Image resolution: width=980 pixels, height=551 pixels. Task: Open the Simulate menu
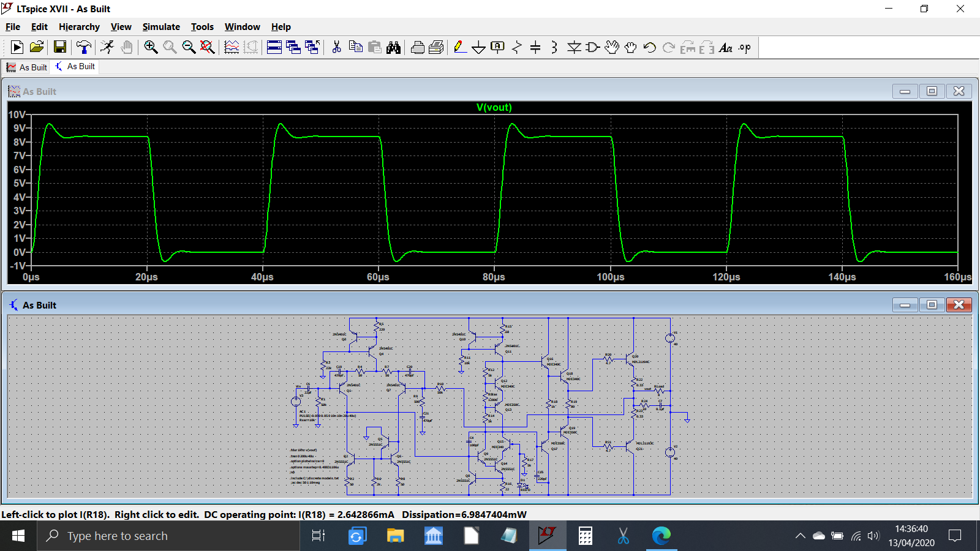161,27
